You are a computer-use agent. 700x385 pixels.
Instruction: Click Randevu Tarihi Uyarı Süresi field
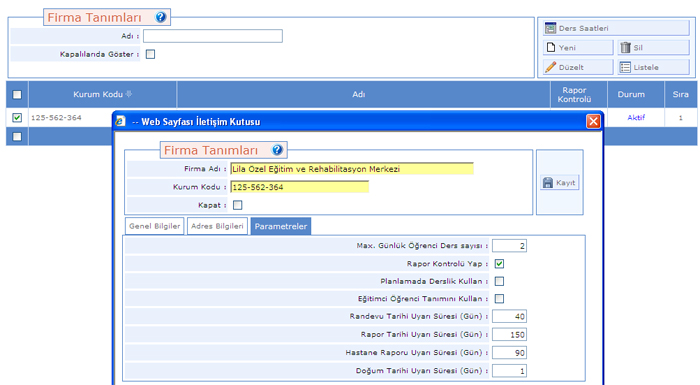click(x=509, y=316)
